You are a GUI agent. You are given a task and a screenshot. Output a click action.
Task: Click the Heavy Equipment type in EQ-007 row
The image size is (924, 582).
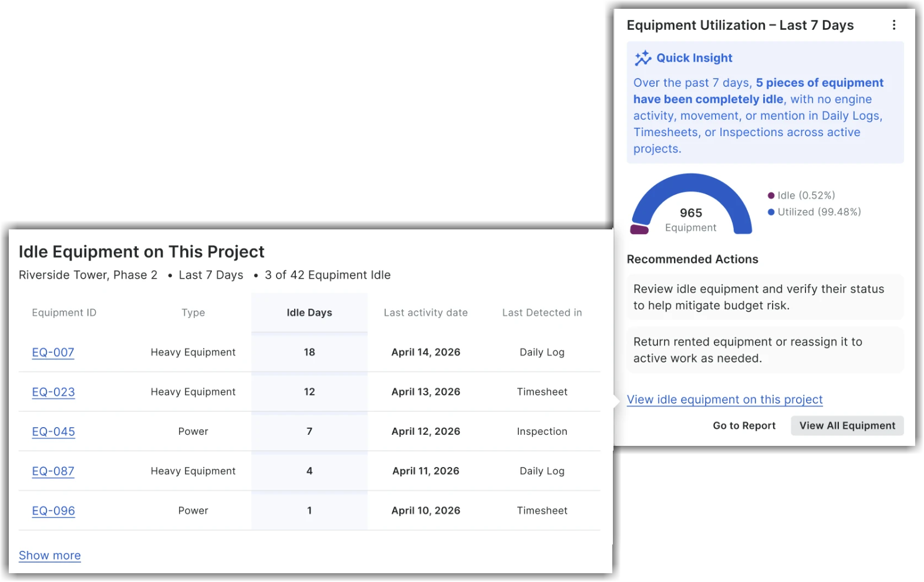[x=193, y=352]
